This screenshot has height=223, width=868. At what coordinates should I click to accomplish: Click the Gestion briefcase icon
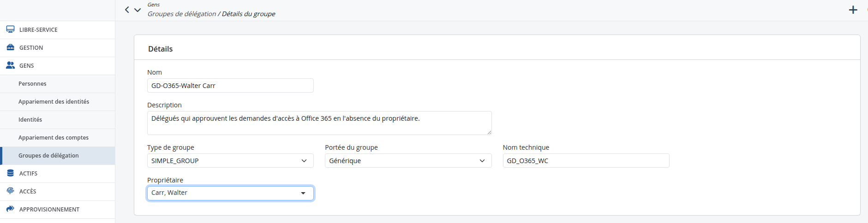click(x=10, y=47)
